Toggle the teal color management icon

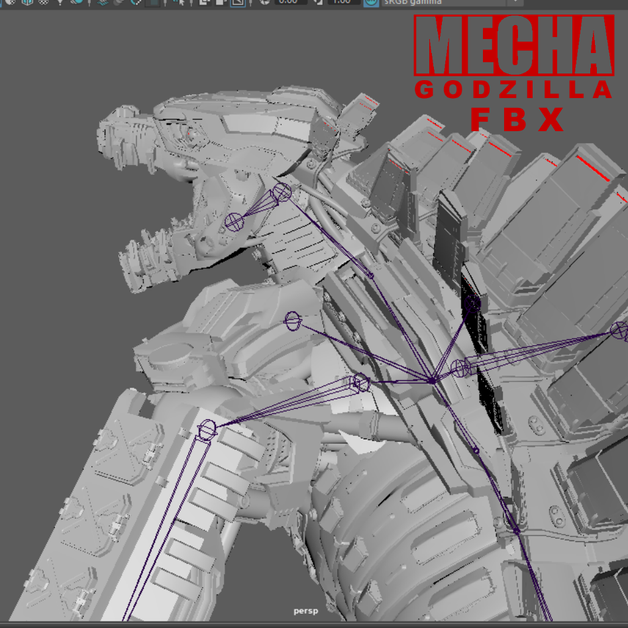coord(371,2)
